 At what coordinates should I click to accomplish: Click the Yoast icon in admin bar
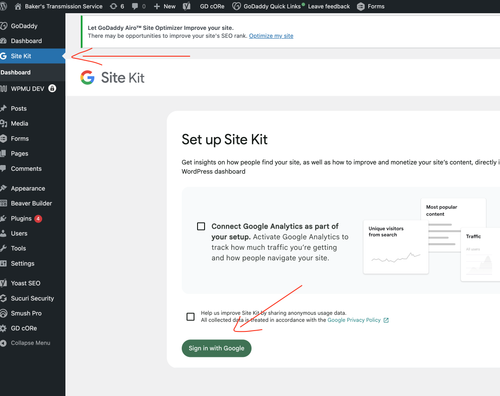click(x=187, y=6)
